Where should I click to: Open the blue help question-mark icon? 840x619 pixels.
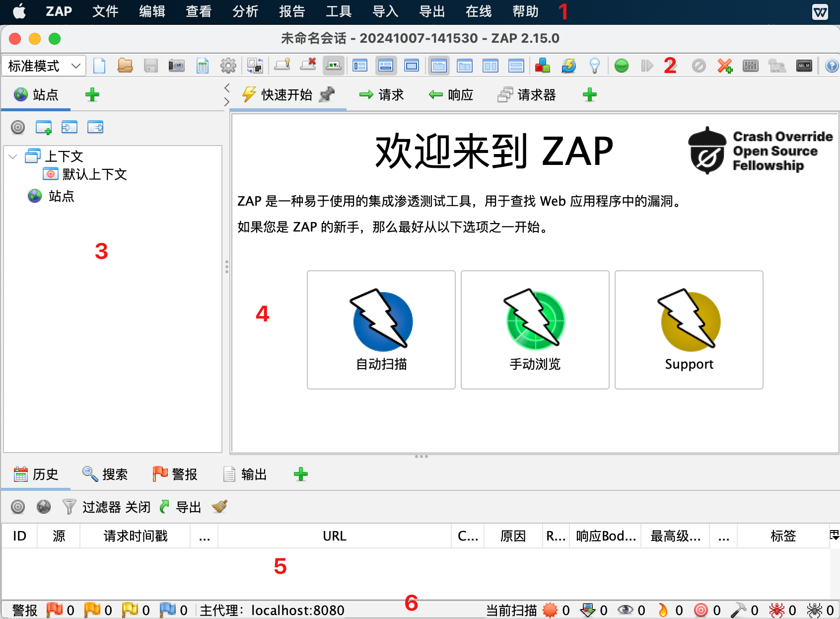[832, 66]
